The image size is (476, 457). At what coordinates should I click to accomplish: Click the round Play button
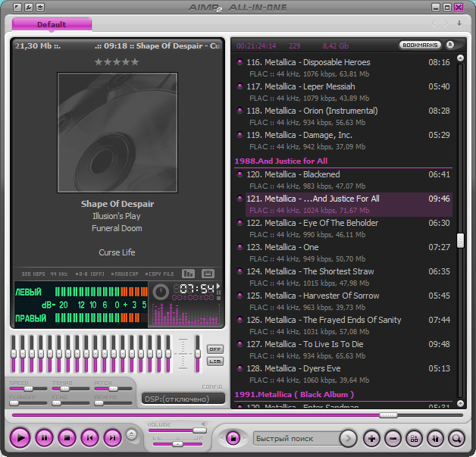(x=20, y=438)
